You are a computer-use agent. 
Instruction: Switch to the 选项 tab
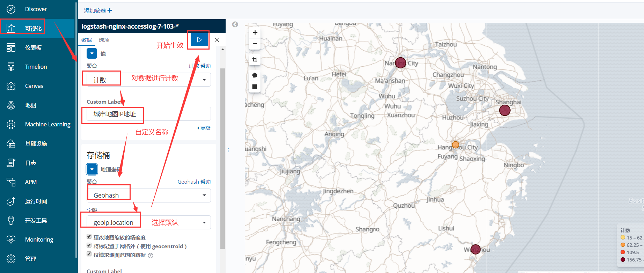click(x=104, y=40)
